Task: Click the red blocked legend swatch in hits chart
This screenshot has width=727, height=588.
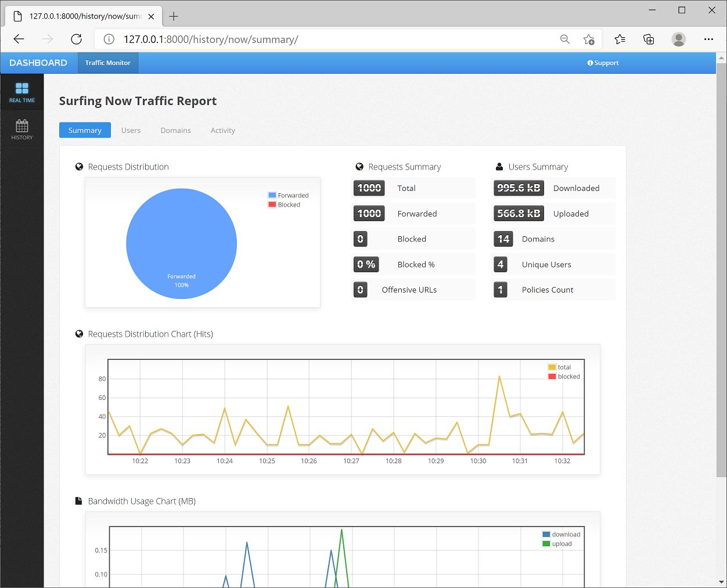Action: click(x=552, y=376)
